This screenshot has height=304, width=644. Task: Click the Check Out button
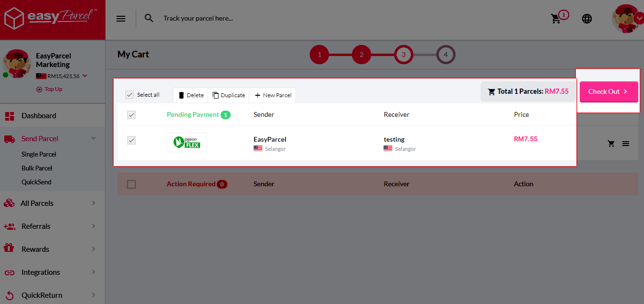(x=609, y=91)
